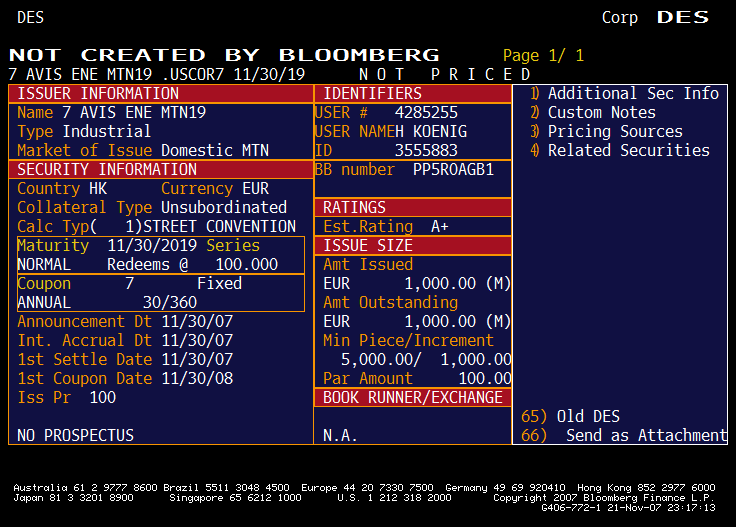Click Collateral Type value Unsubordinated

click(224, 207)
